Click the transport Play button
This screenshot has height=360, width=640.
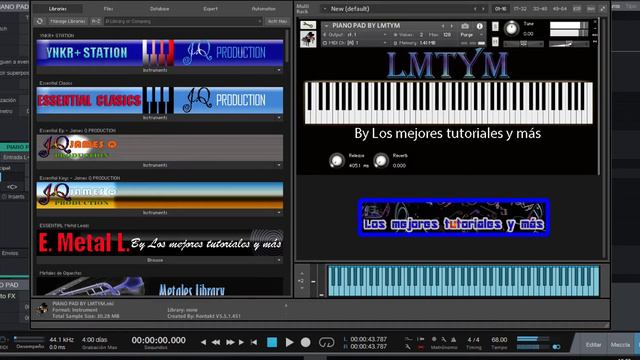click(x=289, y=342)
